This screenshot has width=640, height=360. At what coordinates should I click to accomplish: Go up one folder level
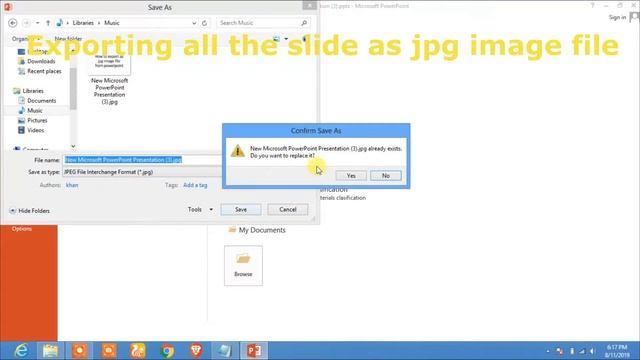[x=48, y=23]
